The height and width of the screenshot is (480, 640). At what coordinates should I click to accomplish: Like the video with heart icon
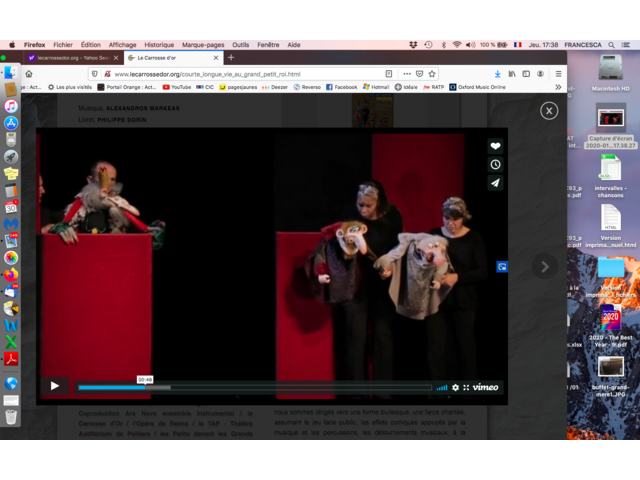click(x=495, y=146)
